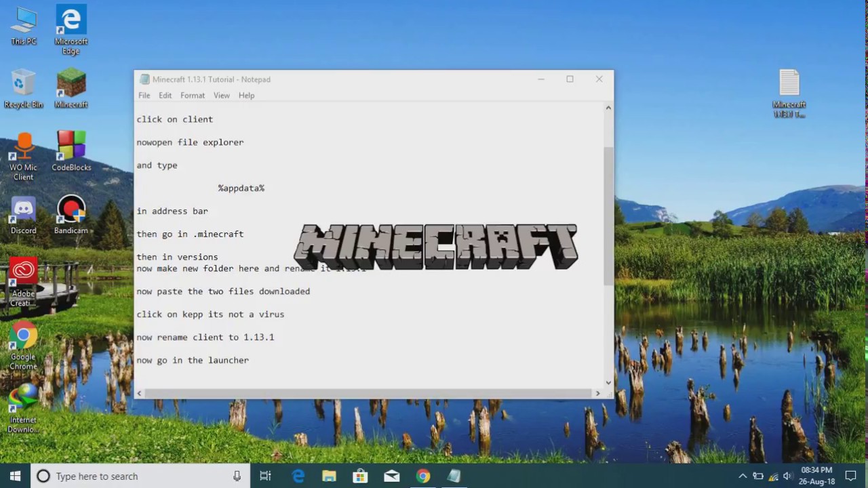Open the taskbar clock and date
868x488 pixels.
click(x=816, y=476)
